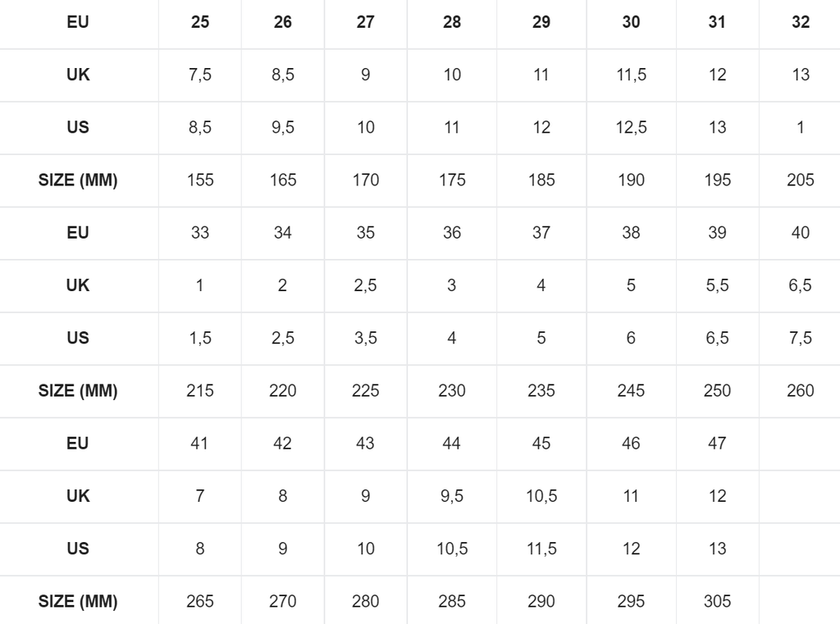This screenshot has width=840, height=624.
Task: Click the EU 44 cell
Action: point(452,443)
